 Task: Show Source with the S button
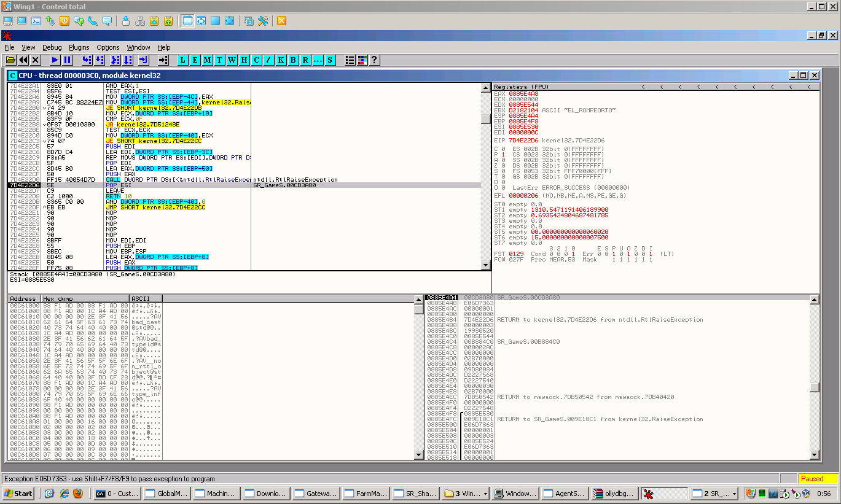click(x=331, y=60)
